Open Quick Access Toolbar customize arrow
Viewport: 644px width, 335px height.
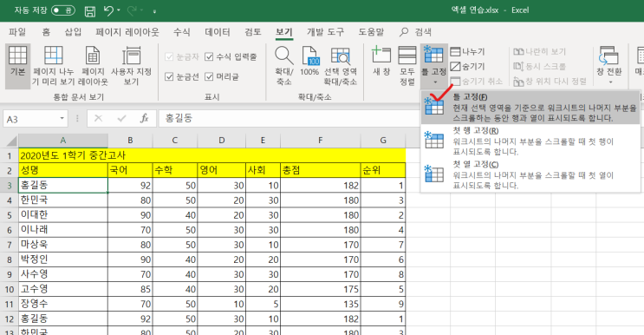coord(154,11)
